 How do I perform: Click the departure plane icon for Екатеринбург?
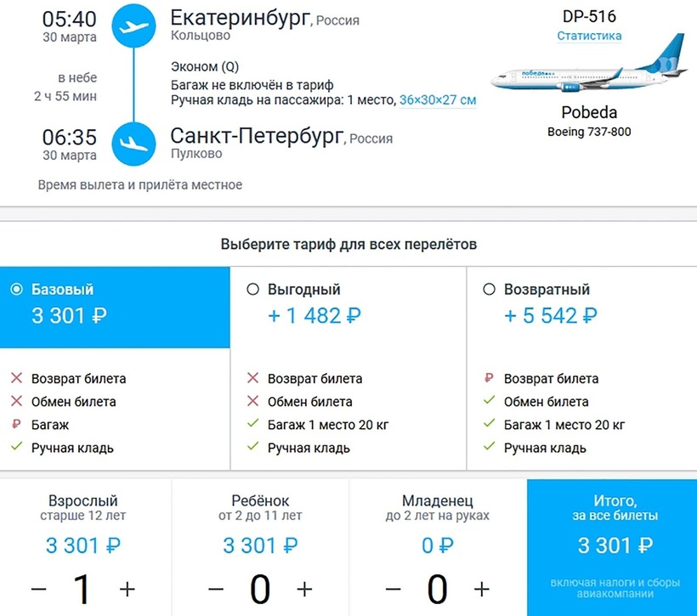(135, 26)
